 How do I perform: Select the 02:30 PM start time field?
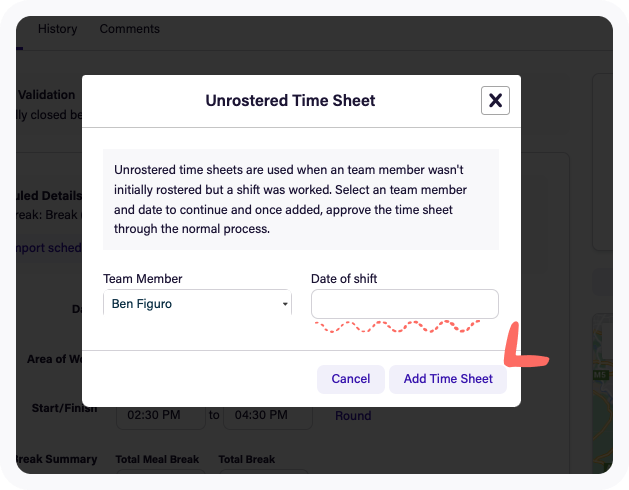pos(161,415)
